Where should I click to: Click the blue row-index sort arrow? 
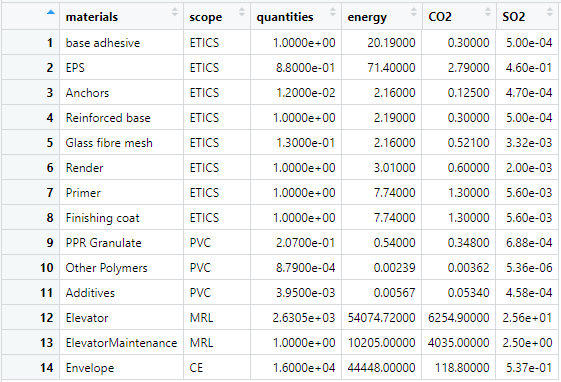pyautogui.click(x=51, y=13)
